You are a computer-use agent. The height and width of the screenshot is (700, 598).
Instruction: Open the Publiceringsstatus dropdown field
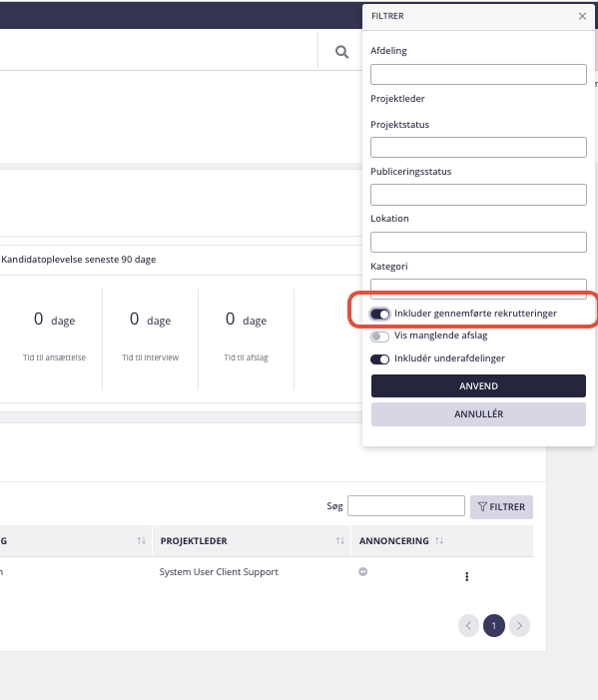[478, 195]
